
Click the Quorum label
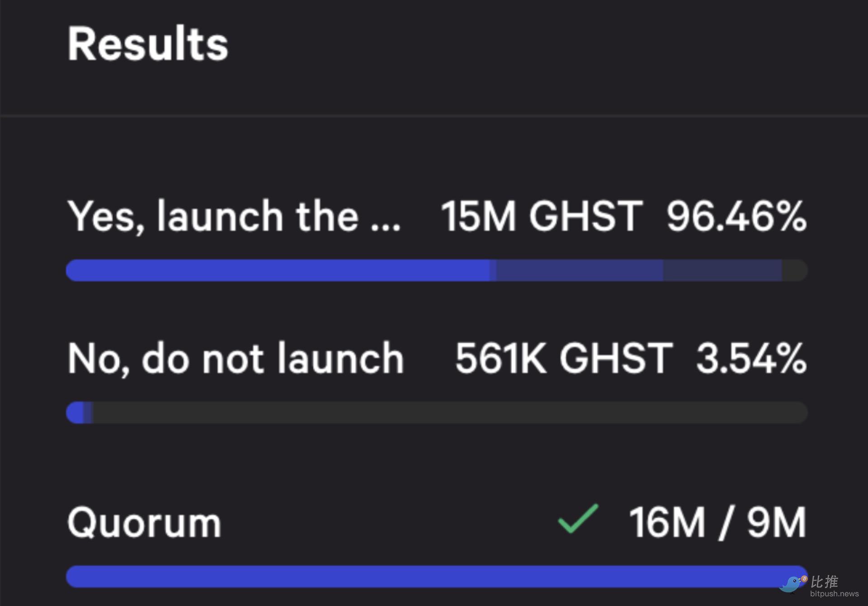(144, 523)
